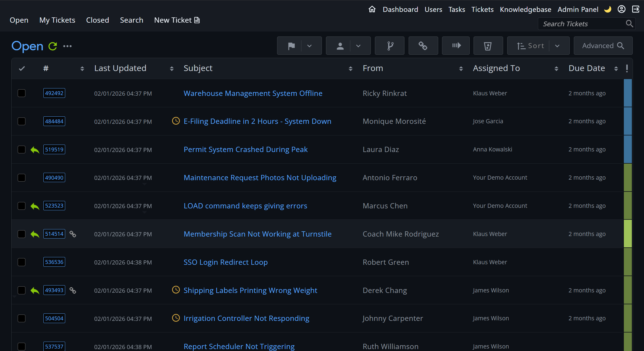
Task: Open the user profile icon
Action: pyautogui.click(x=621, y=9)
